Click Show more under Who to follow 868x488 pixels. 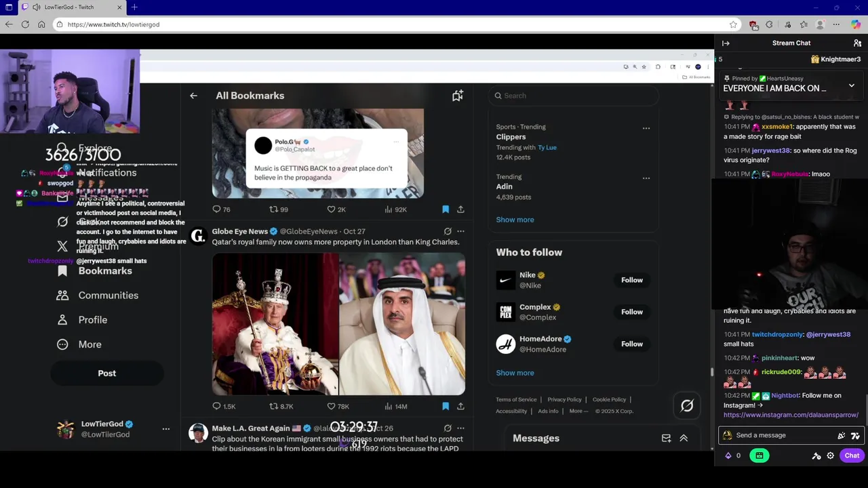tap(515, 373)
